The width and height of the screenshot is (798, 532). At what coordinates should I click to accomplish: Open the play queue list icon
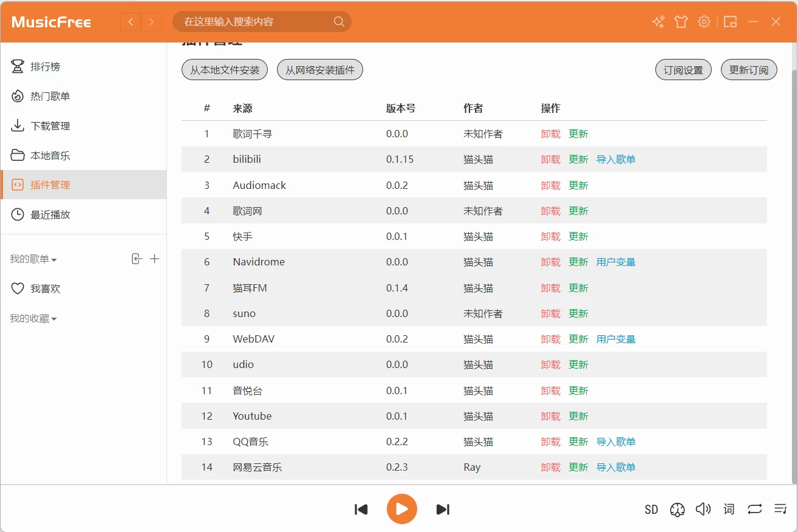pos(780,509)
